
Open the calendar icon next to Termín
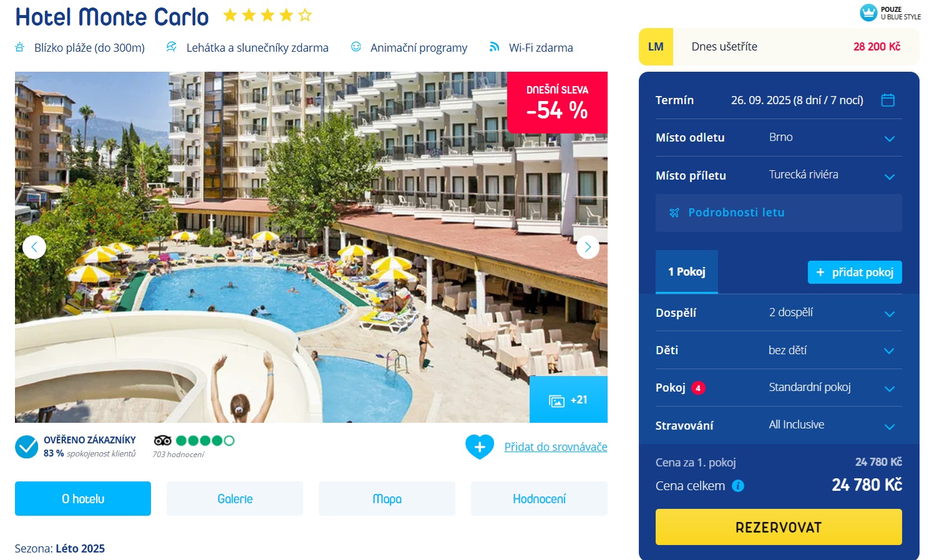(x=888, y=100)
